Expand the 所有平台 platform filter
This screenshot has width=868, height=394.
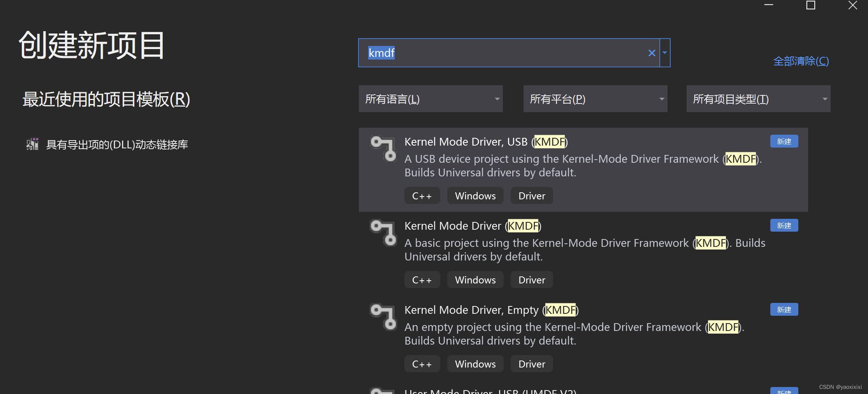(596, 99)
